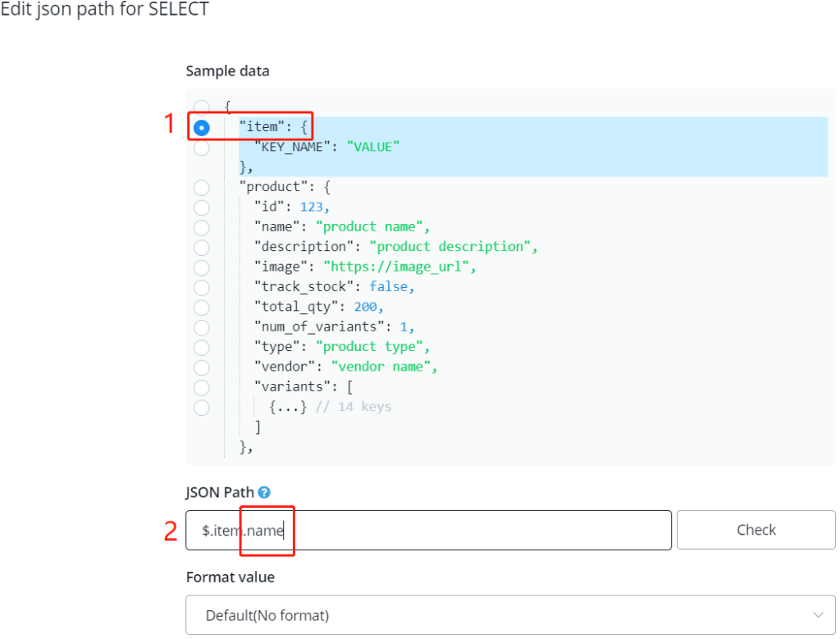Select the radio button for "item" row
This screenshot has width=840, height=639.
(x=202, y=128)
